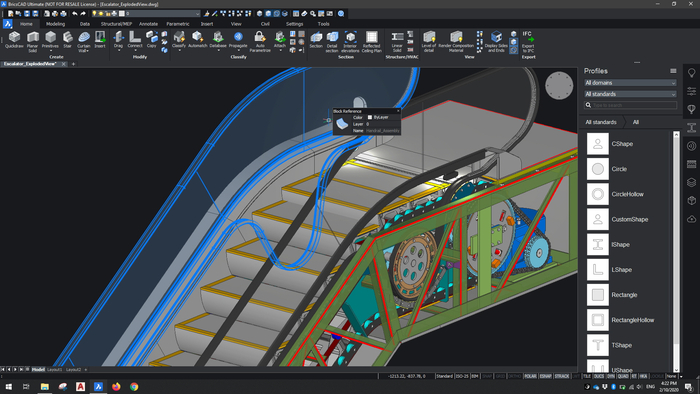The width and height of the screenshot is (700, 394).
Task: Run Auto Parametrize
Action: [260, 42]
